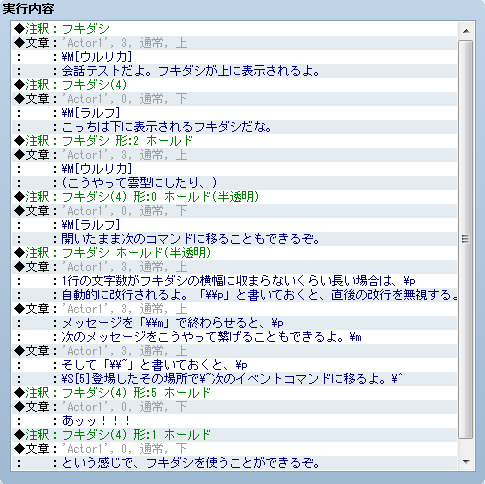Click the scrollbar down arrow
The image size is (485, 484).
pyautogui.click(x=466, y=462)
